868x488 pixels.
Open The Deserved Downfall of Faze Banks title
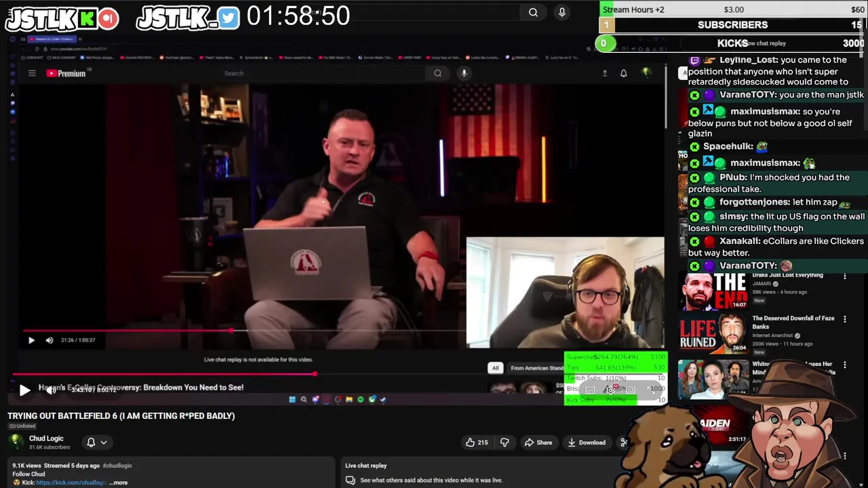793,323
